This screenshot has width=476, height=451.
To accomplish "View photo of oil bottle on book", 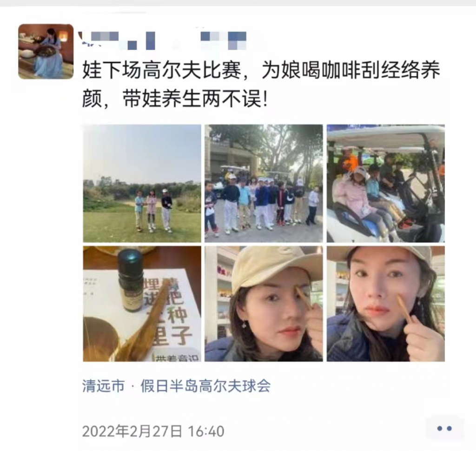I will (142, 304).
